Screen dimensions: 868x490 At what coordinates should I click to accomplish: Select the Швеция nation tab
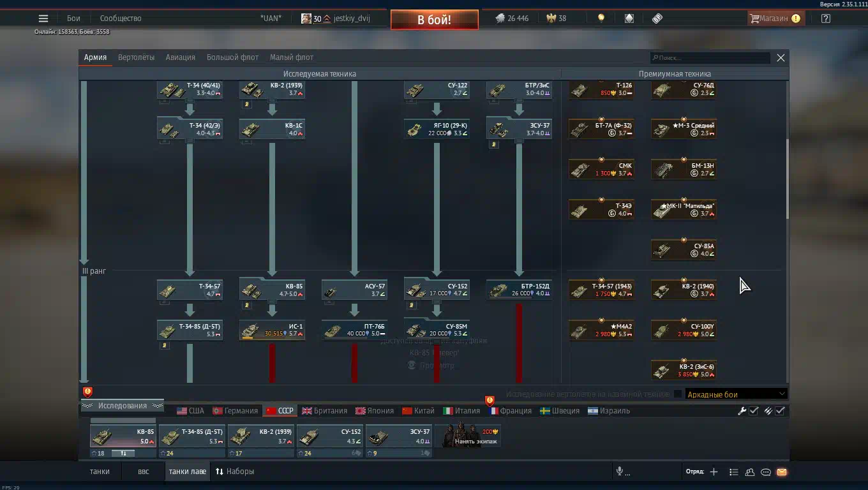pyautogui.click(x=560, y=411)
